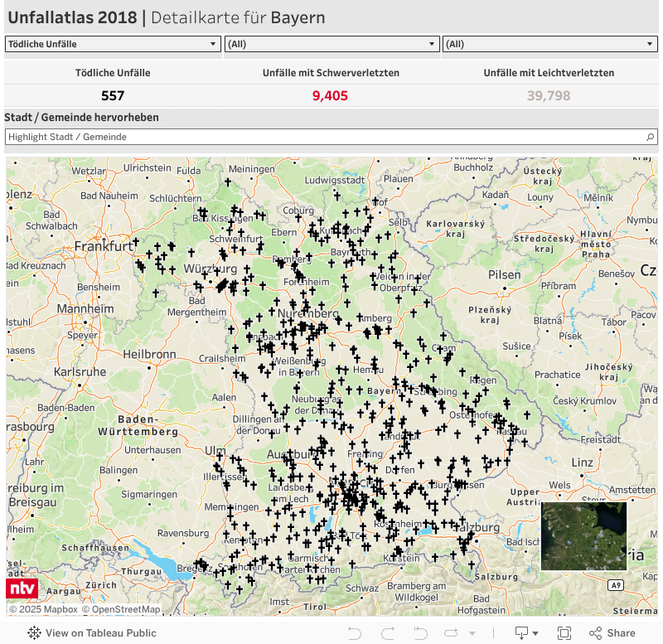Click the refresh data icon
The image size is (663, 644).
coord(452,633)
